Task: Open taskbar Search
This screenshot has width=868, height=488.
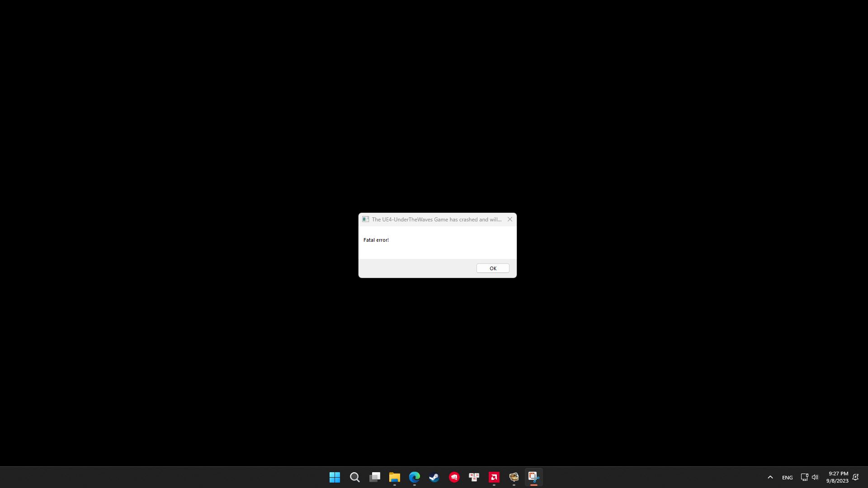Action: point(355,477)
